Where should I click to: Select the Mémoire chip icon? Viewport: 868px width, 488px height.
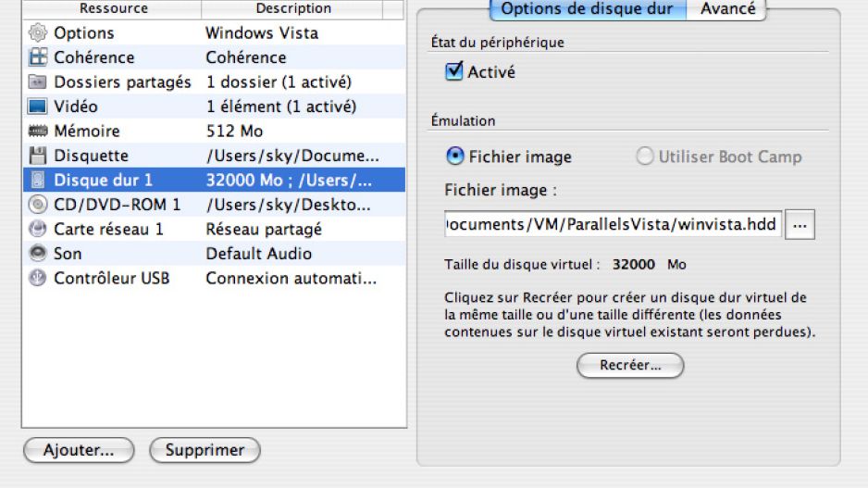pos(38,131)
